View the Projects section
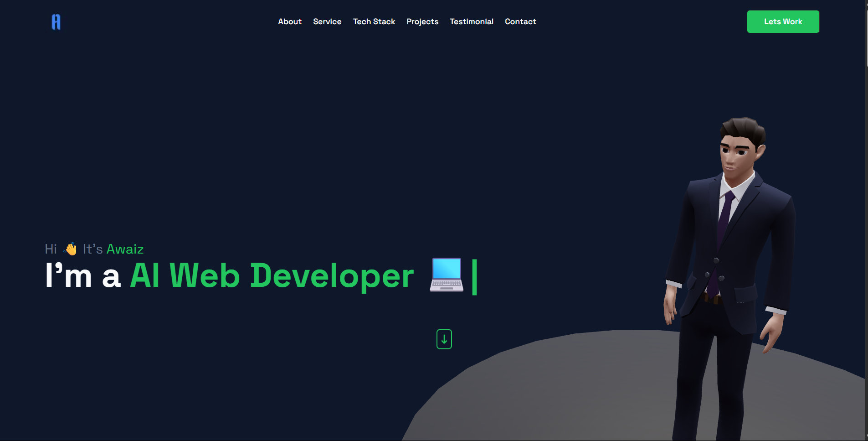Viewport: 868px width, 441px height. pos(422,21)
